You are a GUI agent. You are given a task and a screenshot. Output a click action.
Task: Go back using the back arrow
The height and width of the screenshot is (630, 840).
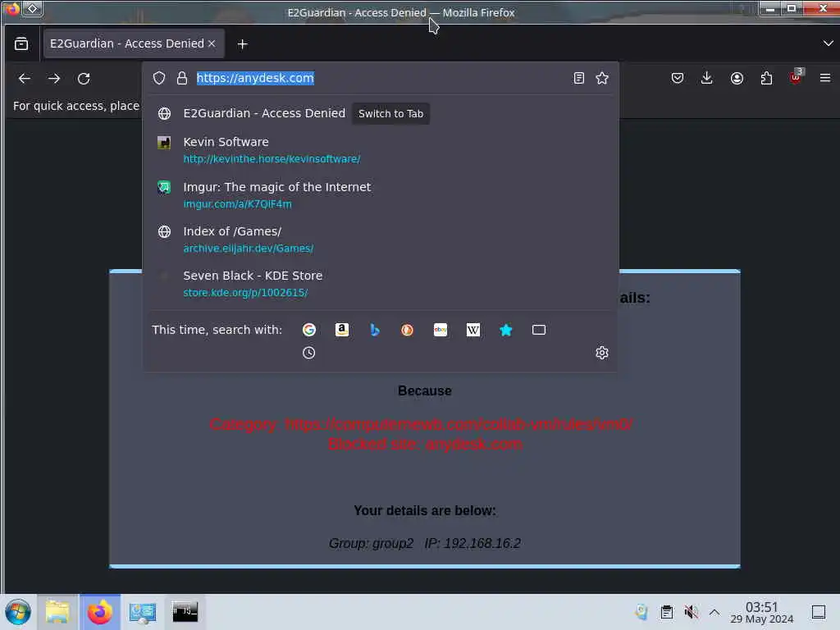tap(24, 78)
